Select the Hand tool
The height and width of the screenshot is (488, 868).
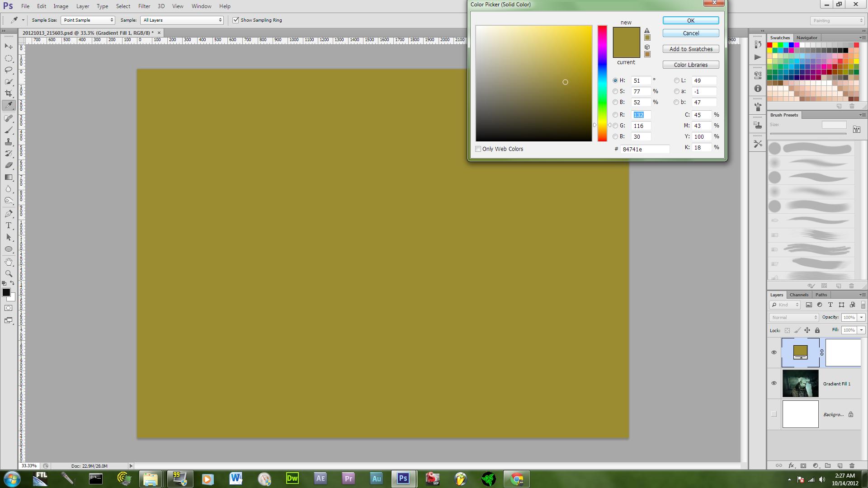coord(9,262)
